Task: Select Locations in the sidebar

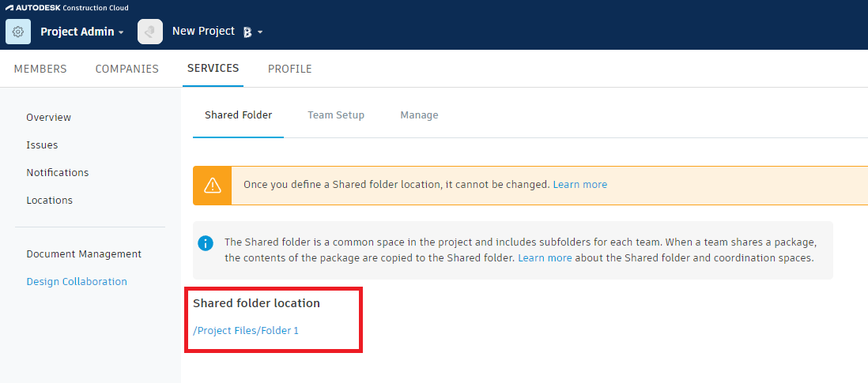Action: [x=49, y=201]
